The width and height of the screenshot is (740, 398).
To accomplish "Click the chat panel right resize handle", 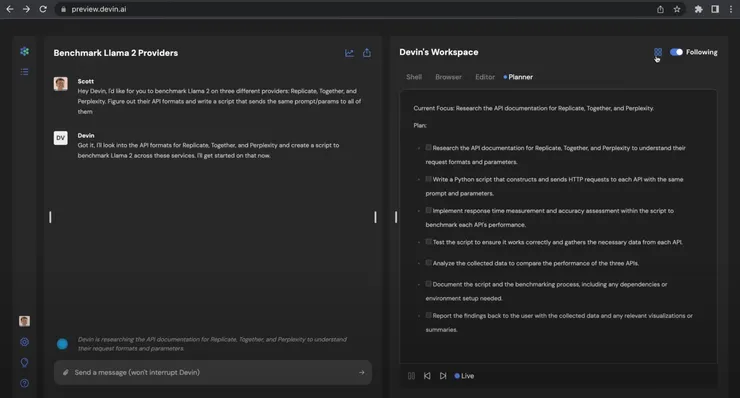I will pos(375,217).
